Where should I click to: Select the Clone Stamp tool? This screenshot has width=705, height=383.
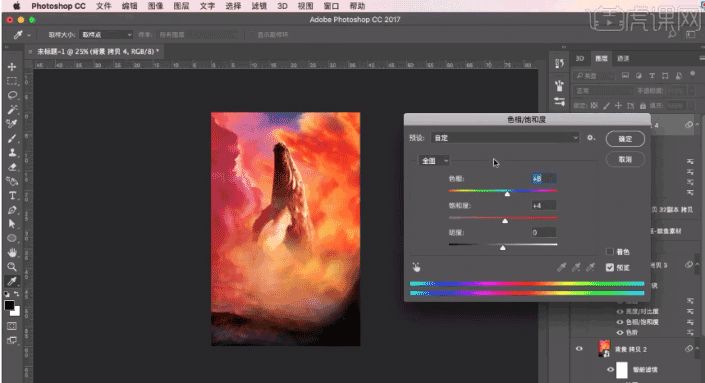(12, 152)
